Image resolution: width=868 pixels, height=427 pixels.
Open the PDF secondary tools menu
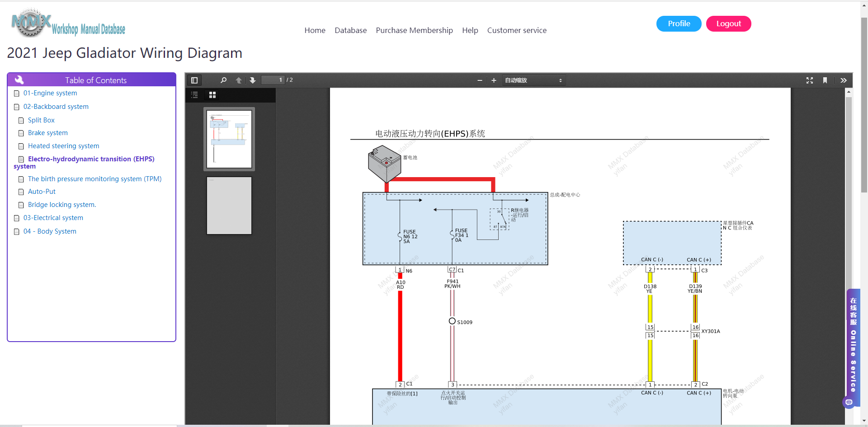tap(844, 80)
